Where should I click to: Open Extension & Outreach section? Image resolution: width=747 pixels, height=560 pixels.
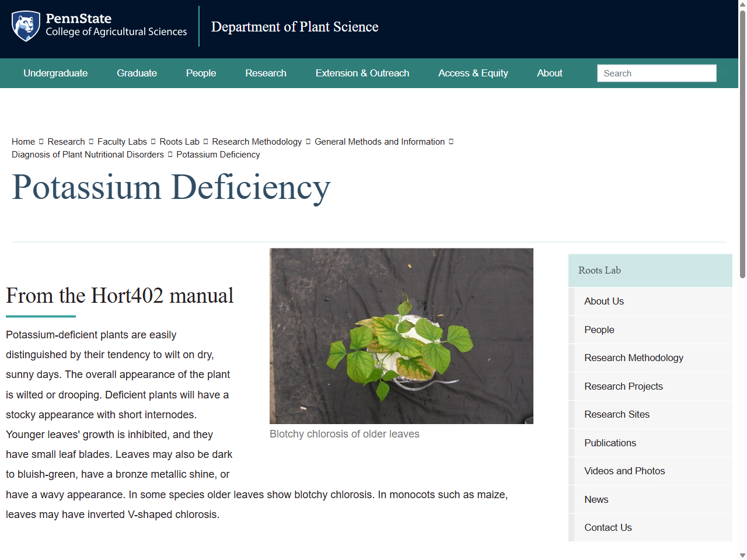362,73
